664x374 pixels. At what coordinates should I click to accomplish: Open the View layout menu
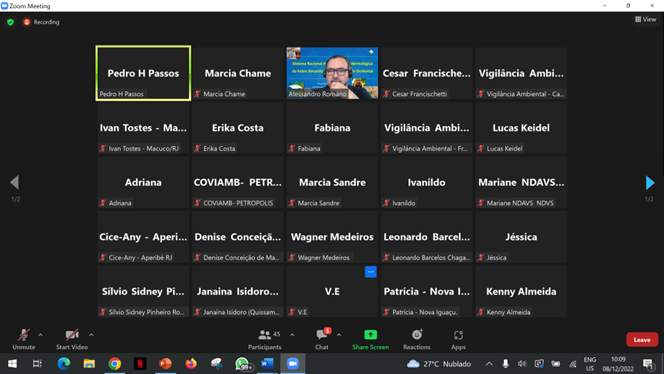point(646,19)
